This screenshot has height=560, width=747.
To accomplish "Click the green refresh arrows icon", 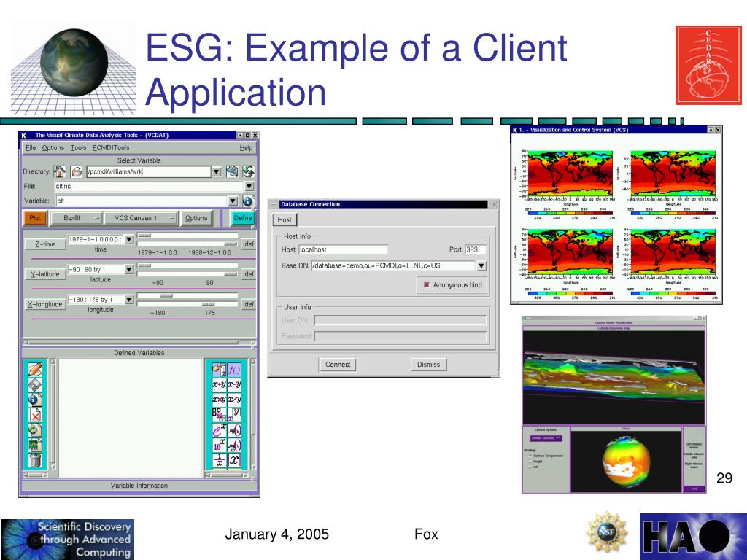I will click(x=248, y=171).
